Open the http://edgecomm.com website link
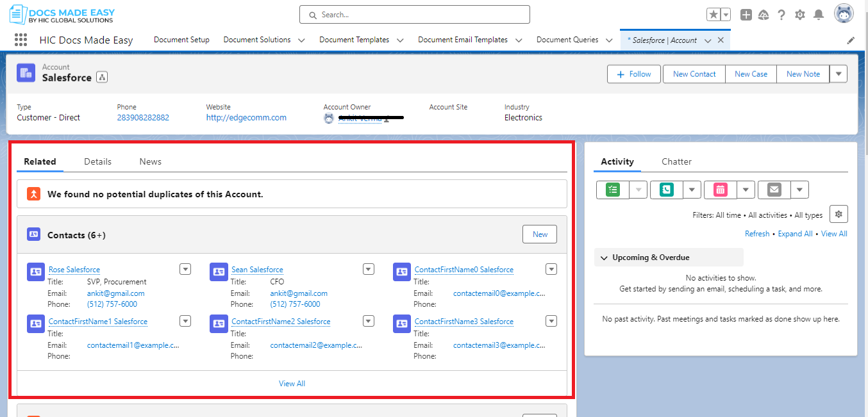Viewport: 868px width, 417px height. pyautogui.click(x=246, y=118)
